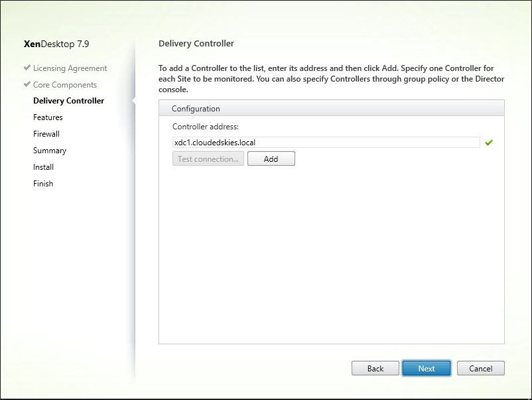Open the Features step

coord(48,117)
